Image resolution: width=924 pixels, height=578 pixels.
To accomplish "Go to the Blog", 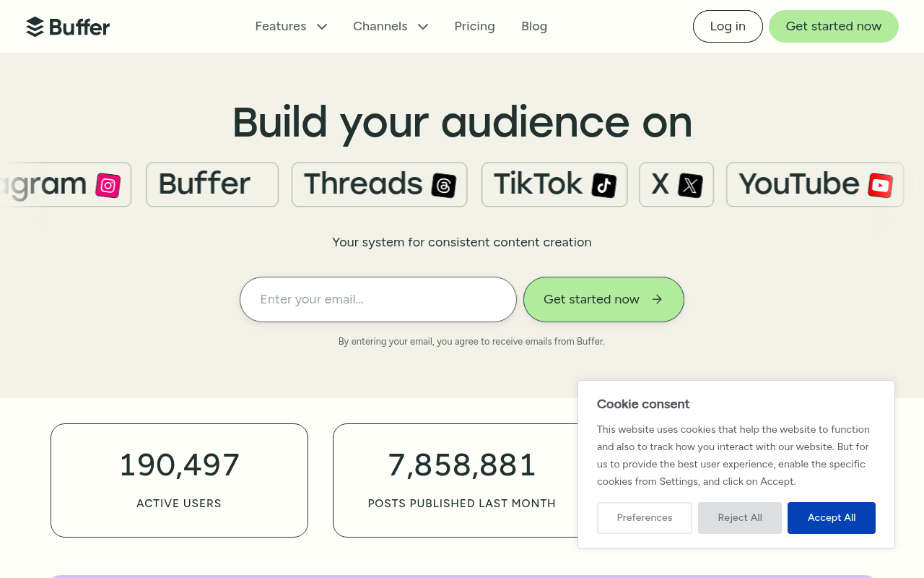I will [x=534, y=26].
